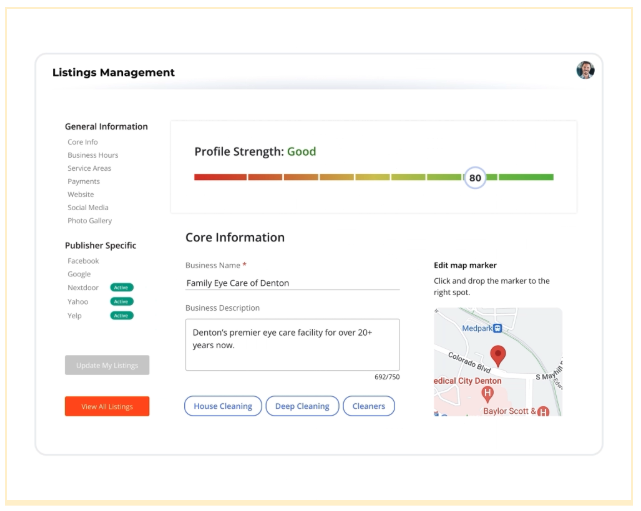Open the user profile avatar
Viewport: 641px width, 511px height.
tap(585, 70)
